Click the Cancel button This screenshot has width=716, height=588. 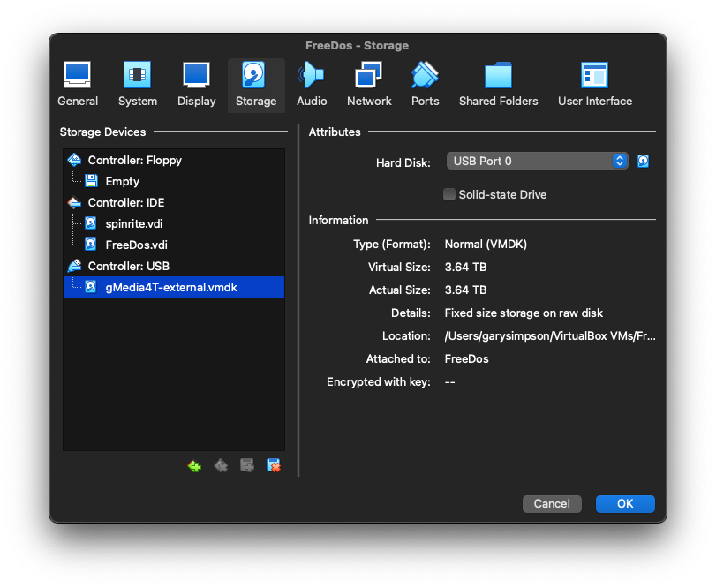coord(552,503)
